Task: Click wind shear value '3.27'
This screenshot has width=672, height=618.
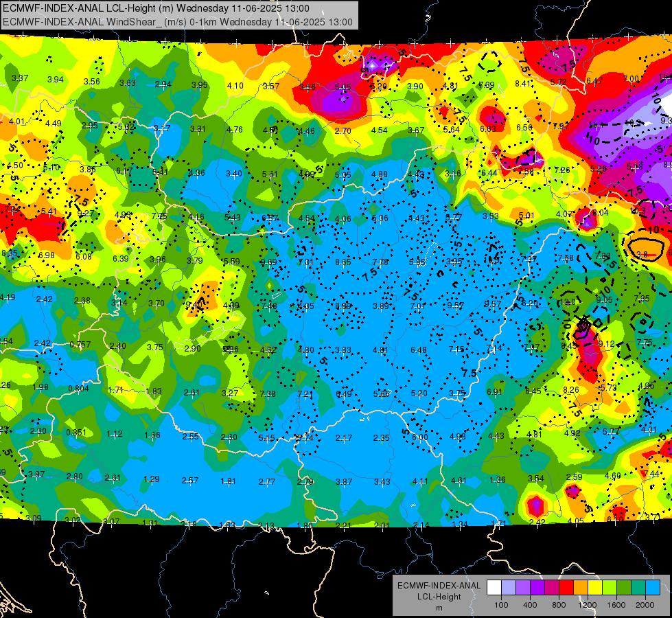Action: (230, 393)
